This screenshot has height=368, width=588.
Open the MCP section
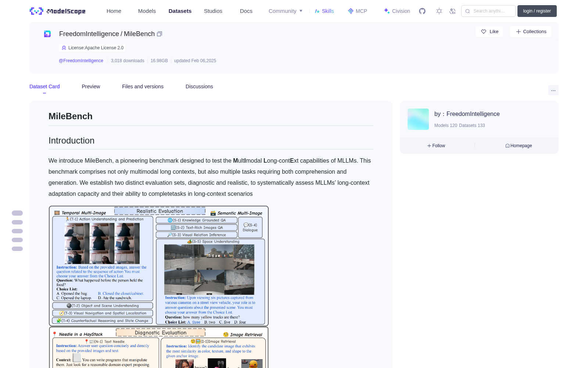tap(357, 11)
